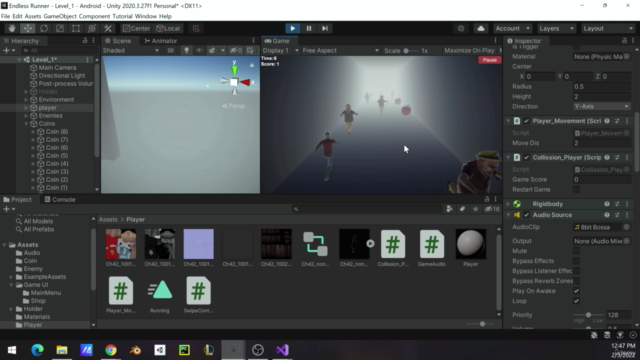
Task: Toggle Play On Awake checkbox
Action: tap(576, 291)
